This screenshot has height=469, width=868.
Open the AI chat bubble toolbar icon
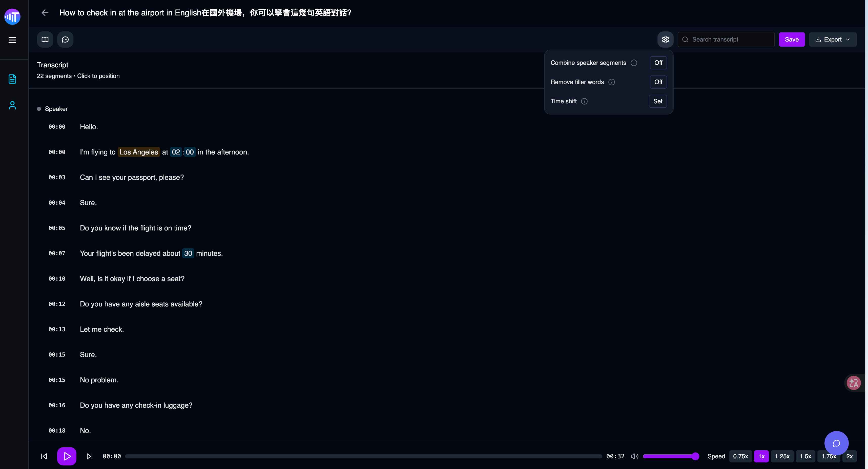coord(65,40)
